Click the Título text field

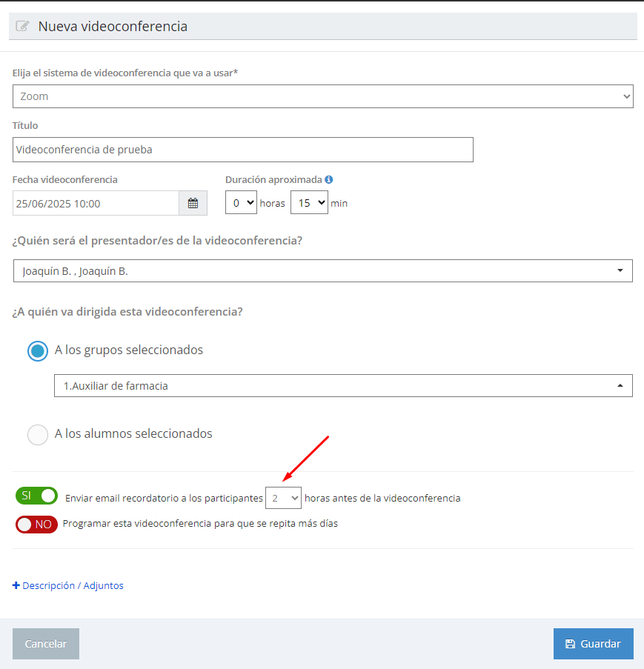243,150
